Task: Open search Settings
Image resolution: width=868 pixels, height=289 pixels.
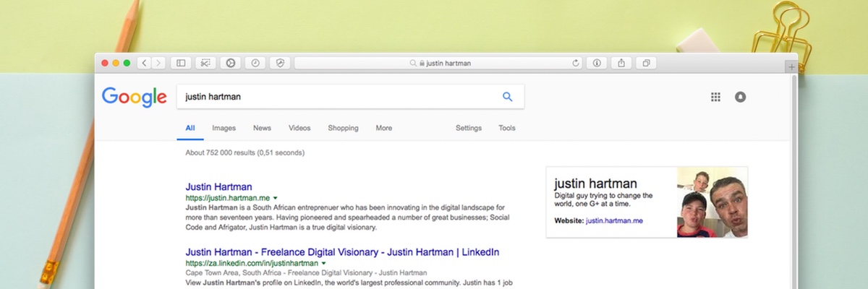Action: click(x=469, y=128)
